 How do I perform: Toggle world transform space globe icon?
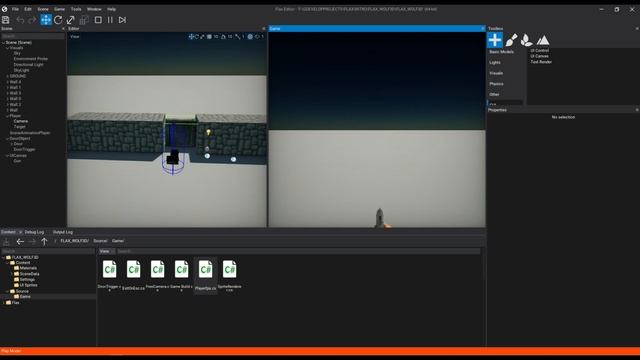coord(250,37)
